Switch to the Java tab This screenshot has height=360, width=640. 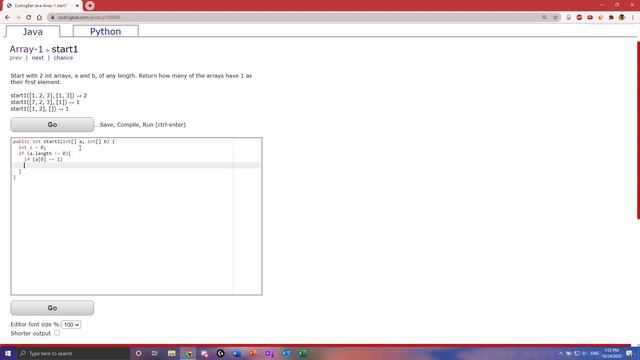33,31
